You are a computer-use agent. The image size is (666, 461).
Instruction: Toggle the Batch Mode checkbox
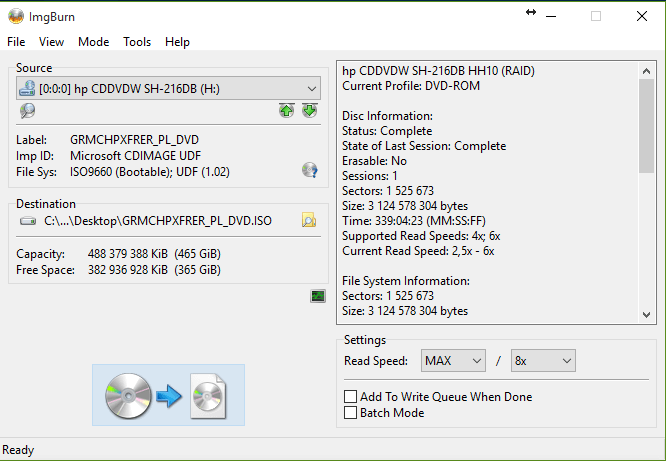click(x=350, y=413)
